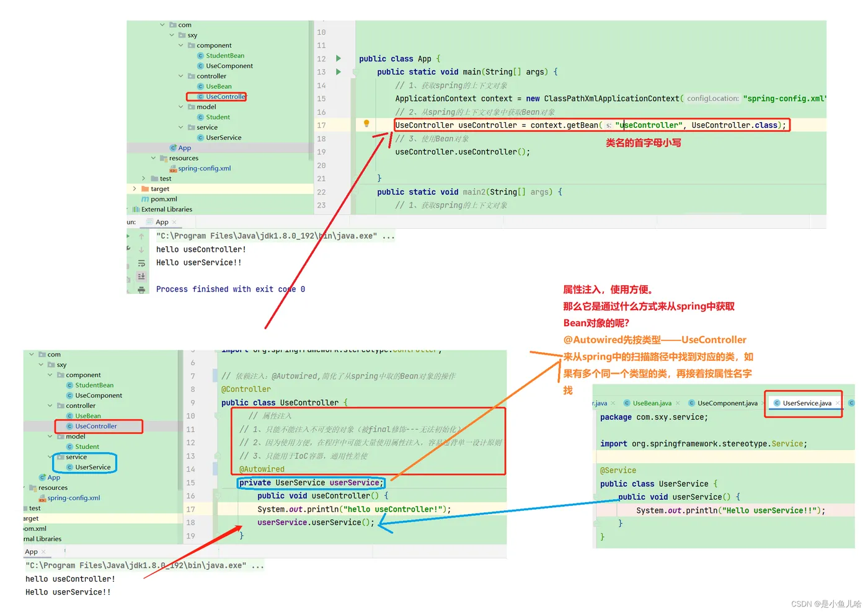The height and width of the screenshot is (612, 868).
Task: Click the up-arrow icon in upper Run console
Action: tap(141, 236)
